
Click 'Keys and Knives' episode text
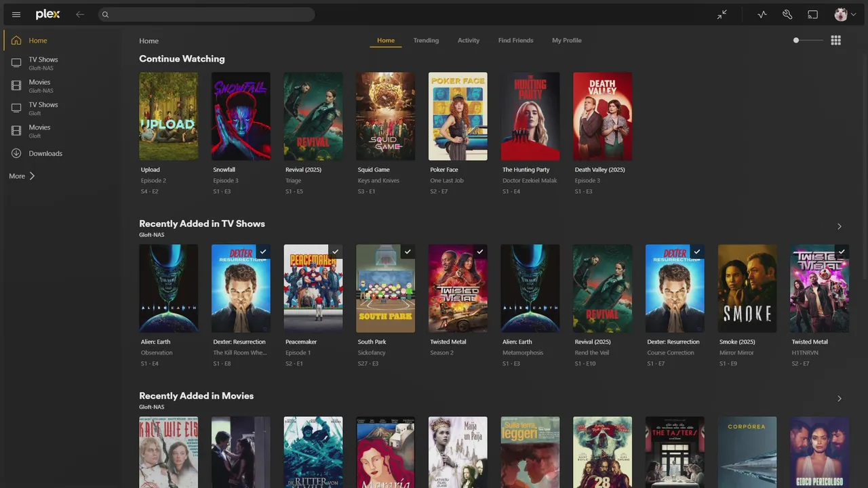point(378,181)
